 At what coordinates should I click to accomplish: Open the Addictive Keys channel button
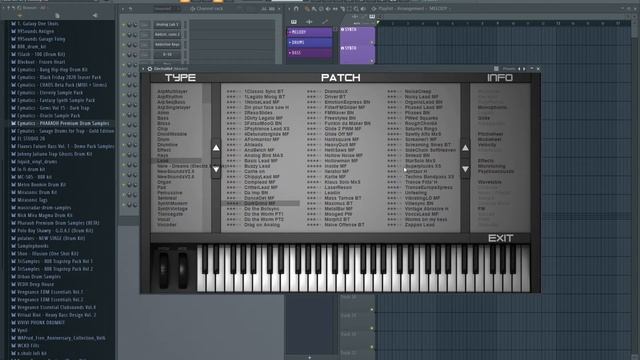pos(167,44)
